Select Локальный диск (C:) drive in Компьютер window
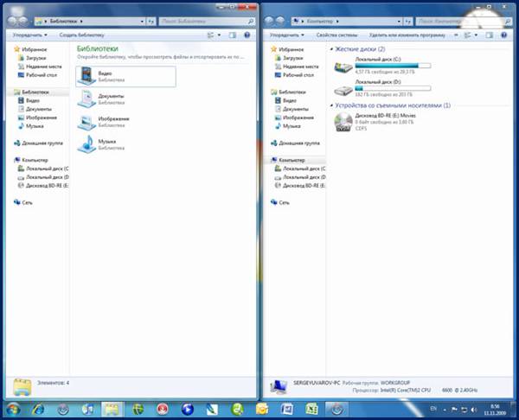519x420 pixels. (x=382, y=65)
